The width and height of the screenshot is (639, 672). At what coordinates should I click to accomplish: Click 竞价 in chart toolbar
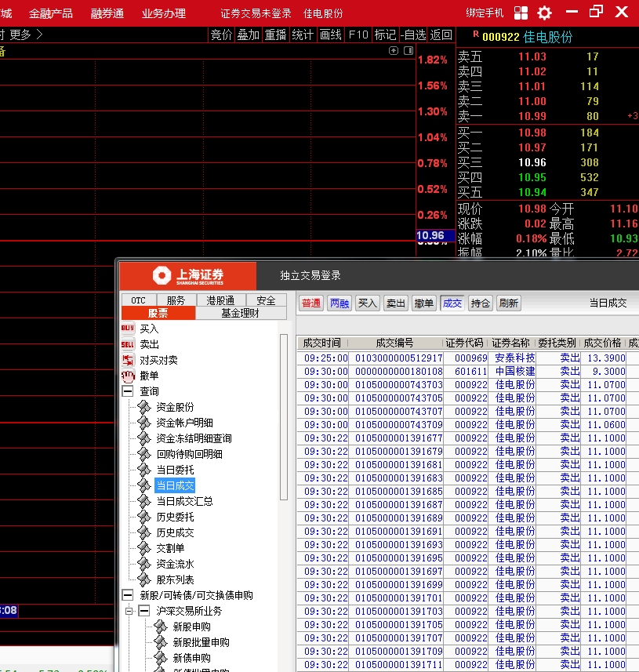(221, 35)
